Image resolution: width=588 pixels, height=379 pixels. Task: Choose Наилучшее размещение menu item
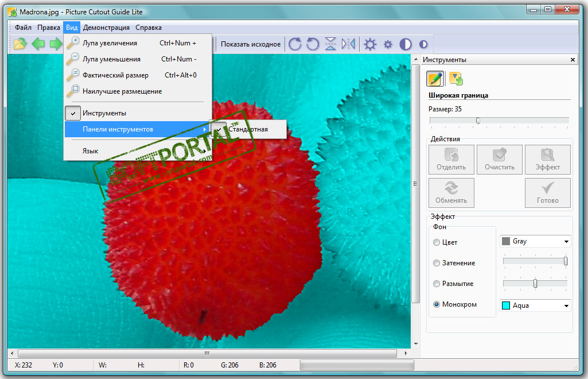click(137, 91)
